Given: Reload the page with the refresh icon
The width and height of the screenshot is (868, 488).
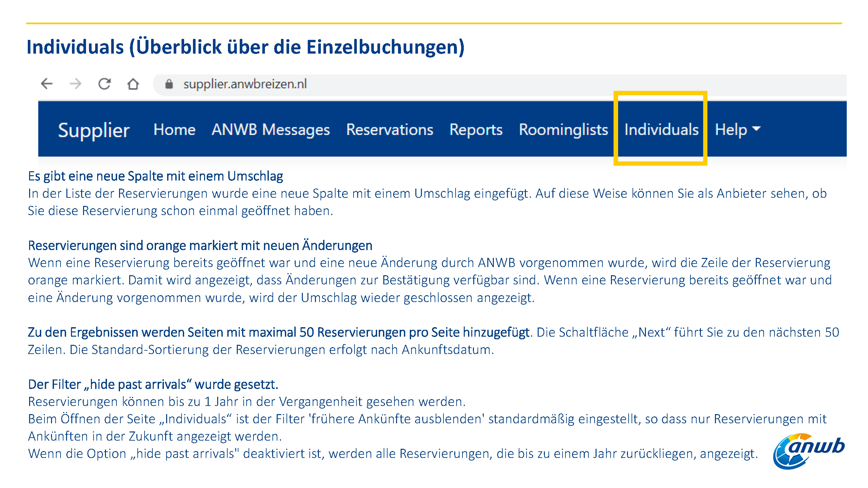Looking at the screenshot, I should (104, 84).
